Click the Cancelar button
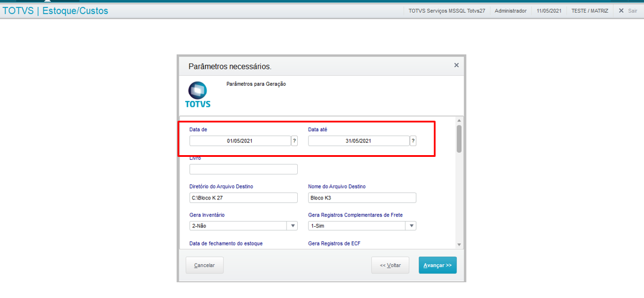644x298 pixels. tap(204, 265)
